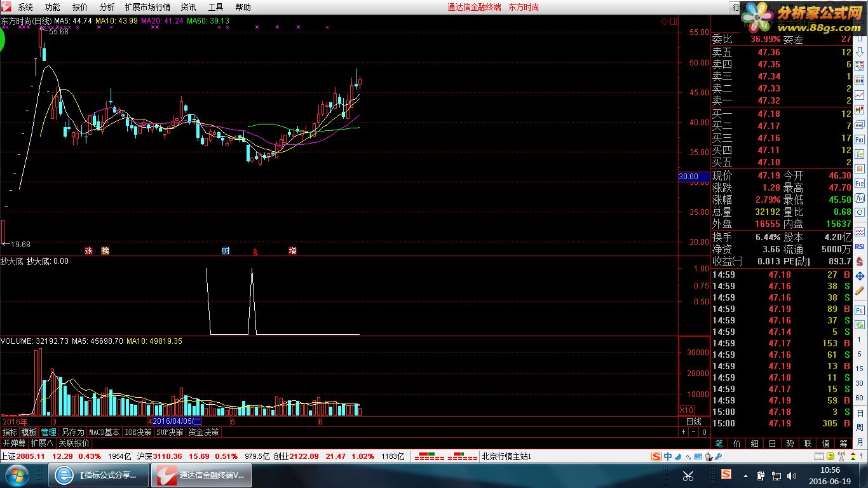Click the red dollar sign sidebar icon
Screen dimensions: 868x488
[x=859, y=262]
